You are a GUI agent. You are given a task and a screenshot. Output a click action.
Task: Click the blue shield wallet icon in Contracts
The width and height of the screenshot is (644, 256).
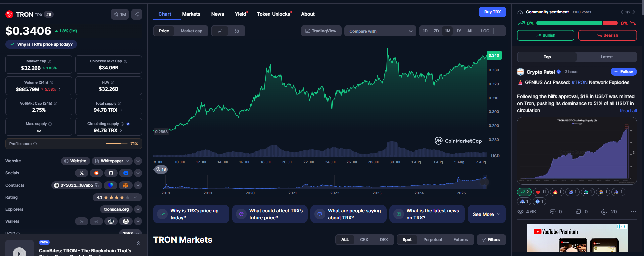click(111, 185)
